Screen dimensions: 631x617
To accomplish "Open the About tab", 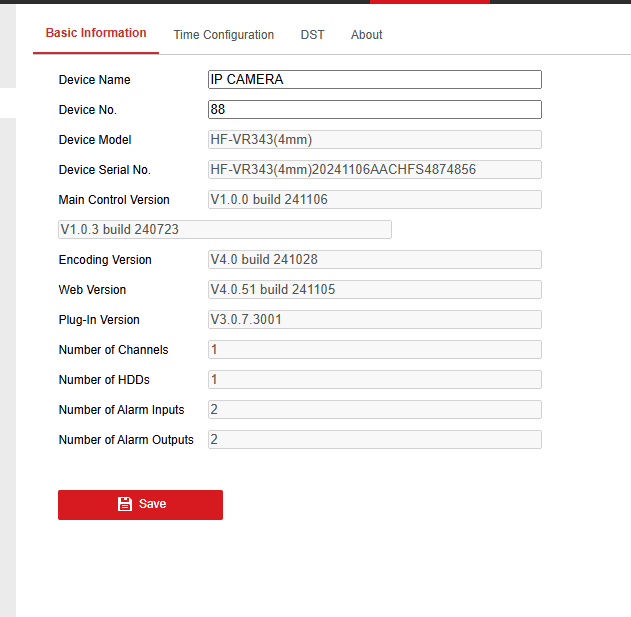I will (366, 35).
